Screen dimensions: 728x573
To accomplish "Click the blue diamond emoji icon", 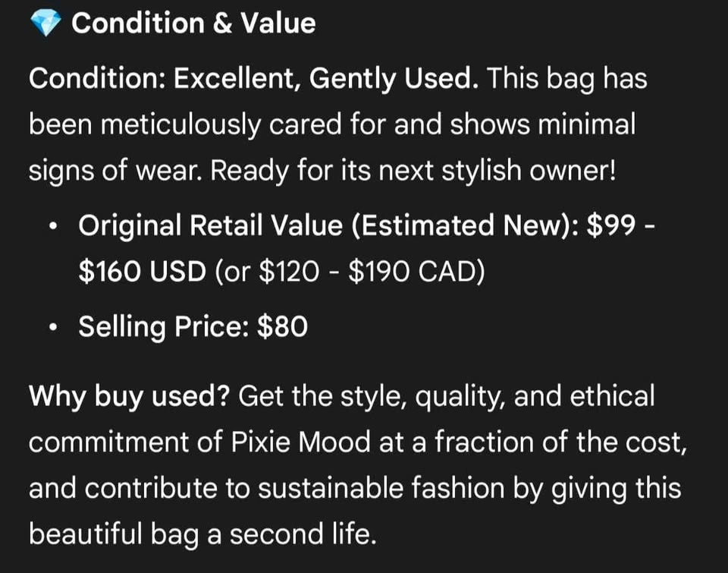I will [x=45, y=24].
